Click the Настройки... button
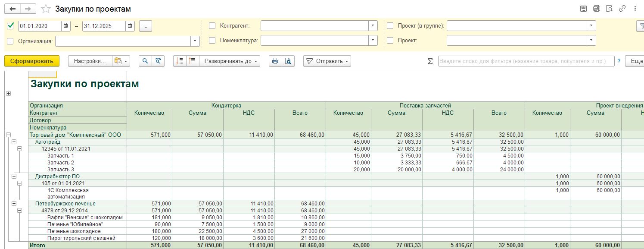This screenshot has height=249, width=644. pyautogui.click(x=90, y=61)
